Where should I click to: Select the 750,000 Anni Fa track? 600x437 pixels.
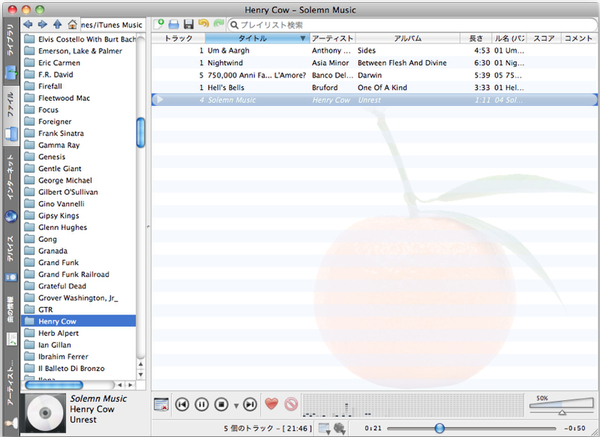(x=374, y=75)
